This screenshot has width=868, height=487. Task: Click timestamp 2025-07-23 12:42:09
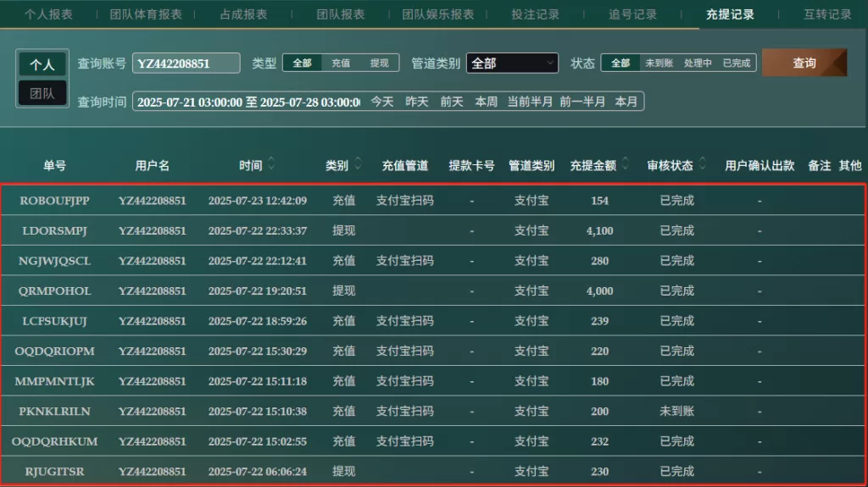[258, 201]
